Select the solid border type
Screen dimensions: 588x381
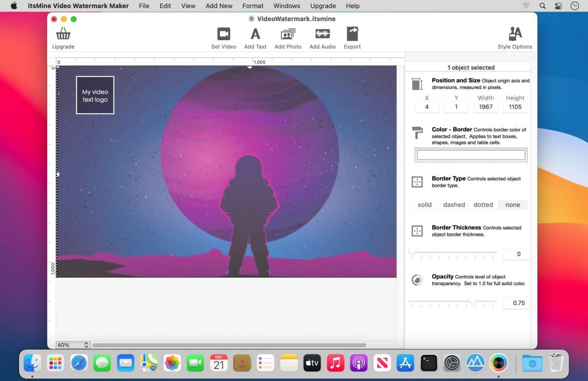pyautogui.click(x=424, y=205)
